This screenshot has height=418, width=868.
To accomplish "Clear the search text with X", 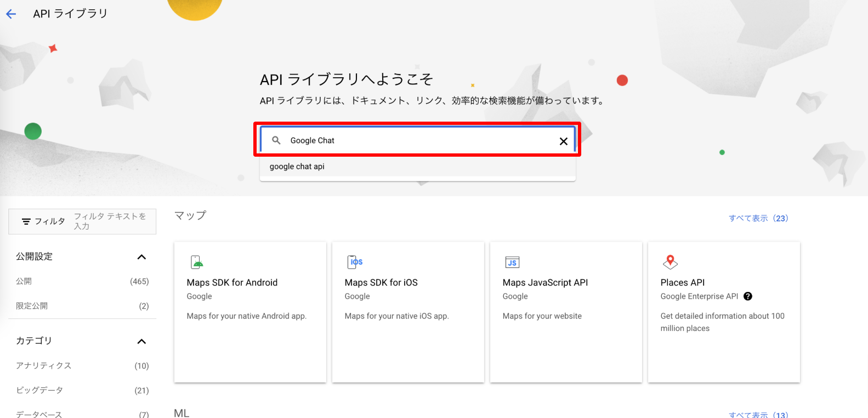I will pyautogui.click(x=563, y=141).
